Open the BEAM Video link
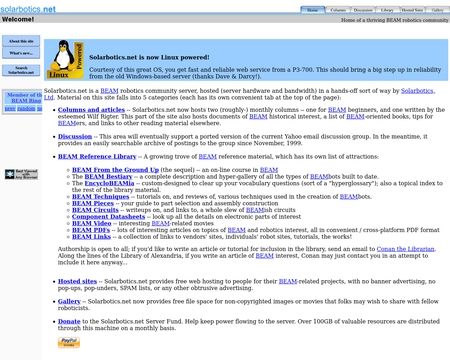This screenshot has height=360, width=450. [x=92, y=223]
